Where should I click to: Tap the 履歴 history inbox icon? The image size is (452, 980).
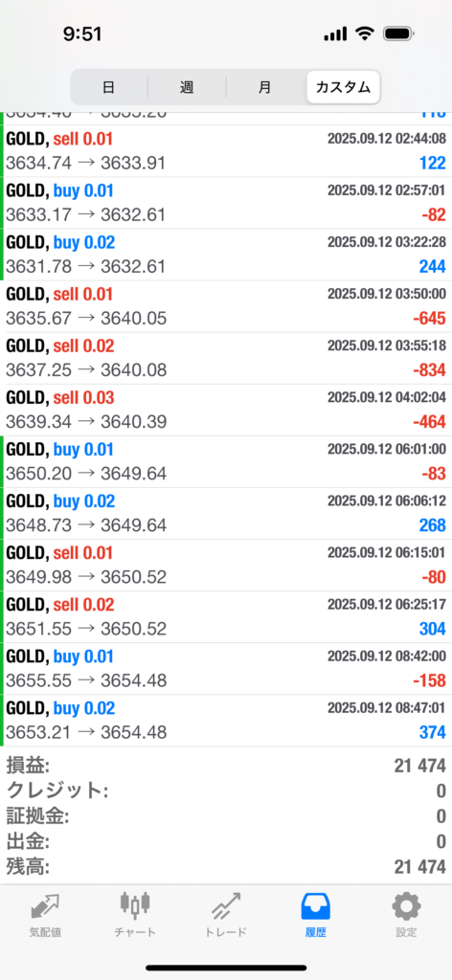coord(316,905)
